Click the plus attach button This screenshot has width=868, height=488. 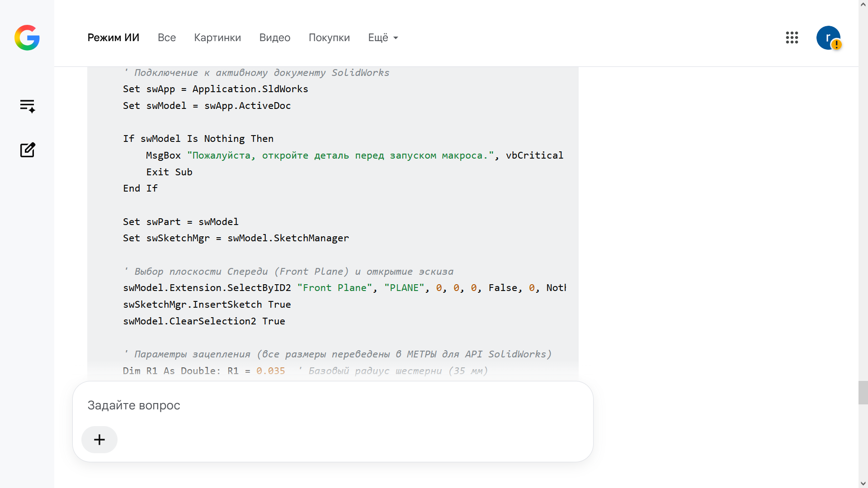[99, 440]
